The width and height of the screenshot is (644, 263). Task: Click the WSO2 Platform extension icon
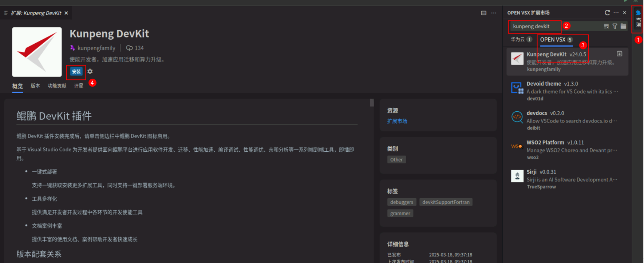click(x=517, y=146)
